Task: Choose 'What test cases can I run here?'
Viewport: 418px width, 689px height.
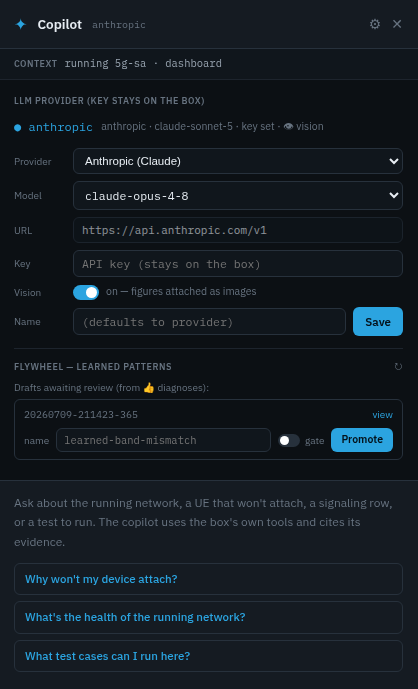Action: click(208, 656)
